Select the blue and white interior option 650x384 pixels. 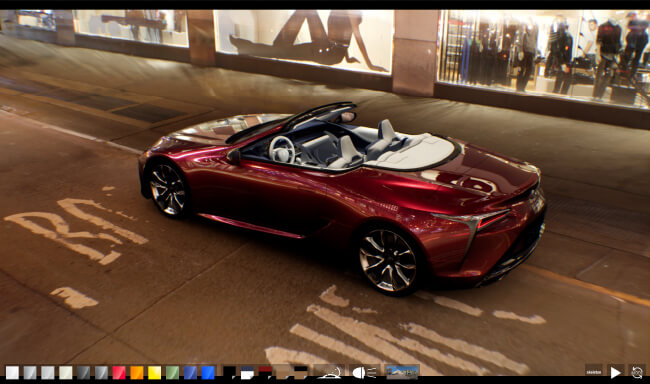pos(247,372)
